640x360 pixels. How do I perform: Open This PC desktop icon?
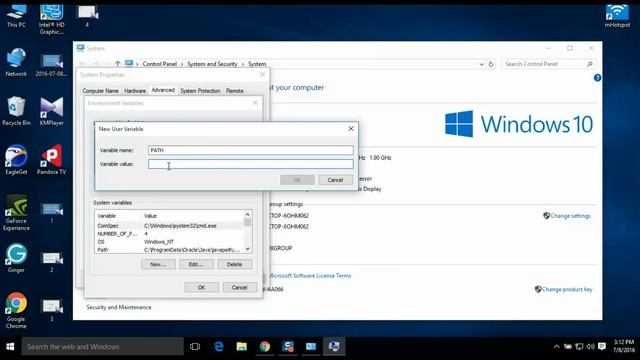coord(16,16)
